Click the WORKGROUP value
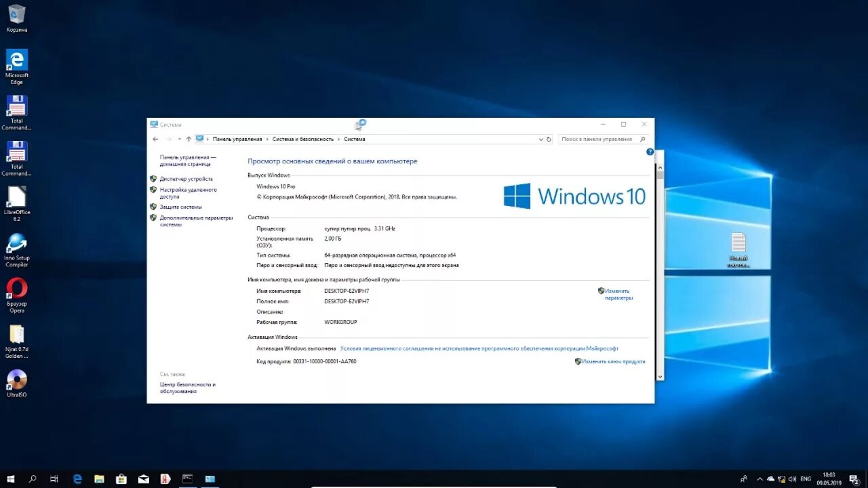Viewport: 868px width, 488px height. pyautogui.click(x=340, y=322)
